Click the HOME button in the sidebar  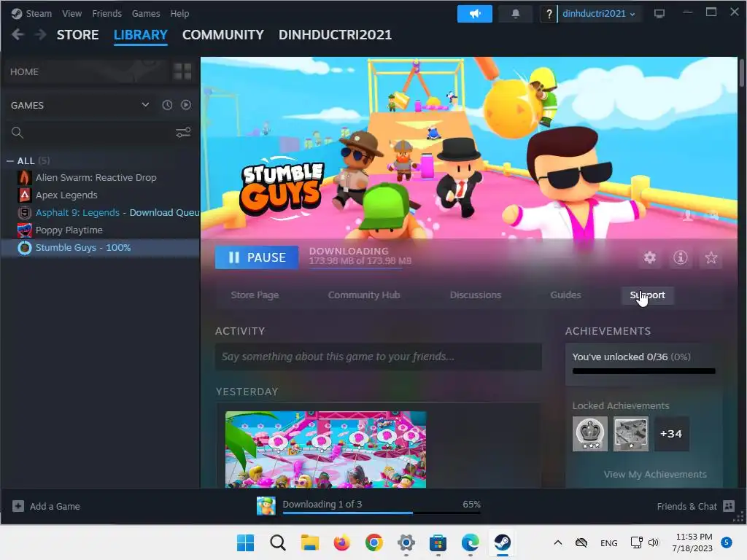[86, 72]
